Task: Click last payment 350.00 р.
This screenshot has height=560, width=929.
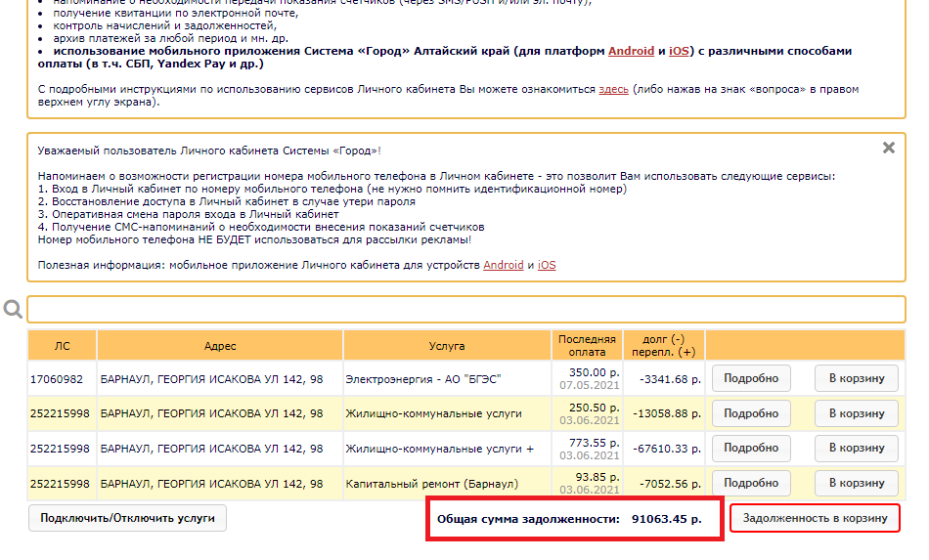Action: 595,373
